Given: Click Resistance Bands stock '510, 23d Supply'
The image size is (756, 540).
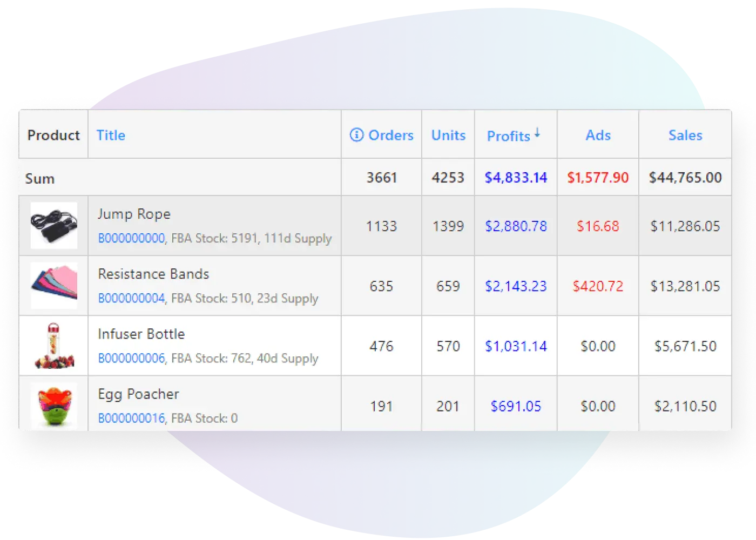Looking at the screenshot, I should [274, 299].
